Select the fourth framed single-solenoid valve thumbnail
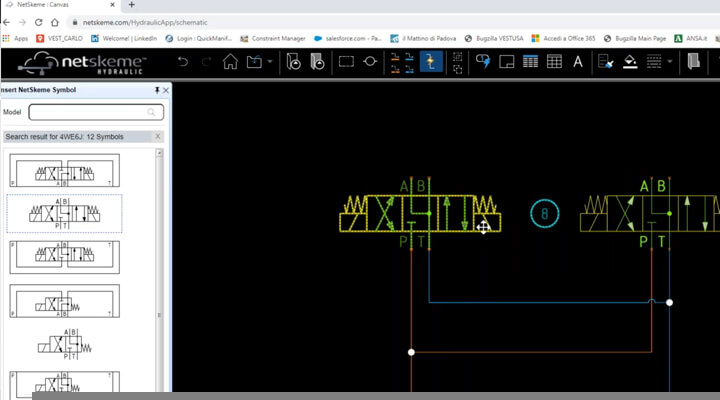The height and width of the screenshot is (400, 720). [x=65, y=301]
